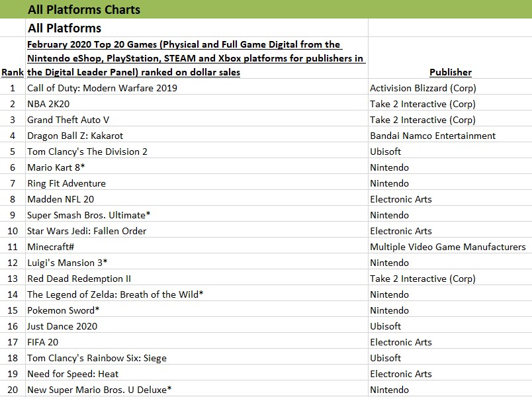Click the 'Multiple Video Game Manufacturers' cell
Viewport: 532px width, 397px height.
click(448, 247)
